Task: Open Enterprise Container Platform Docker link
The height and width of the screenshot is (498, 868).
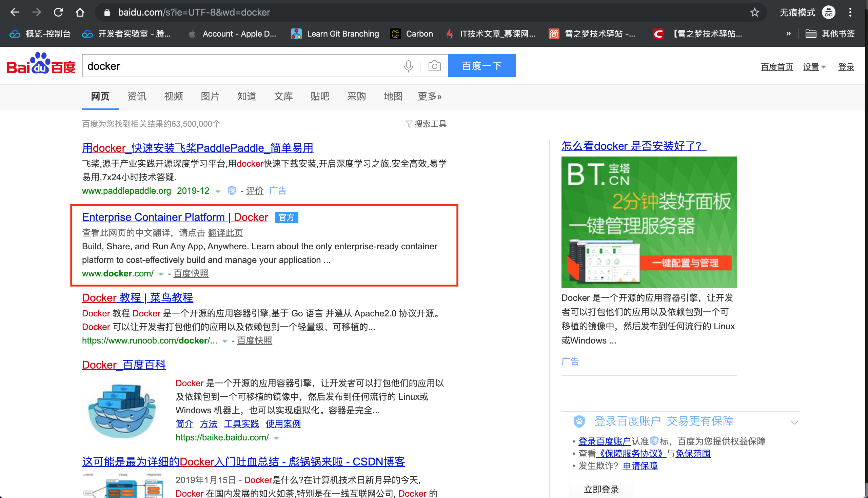Action: 175,217
